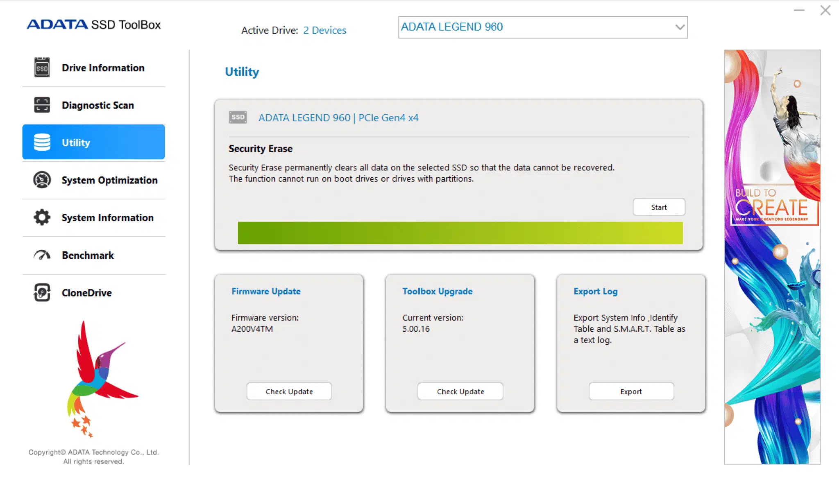Switch to the Benchmark section

(x=87, y=255)
